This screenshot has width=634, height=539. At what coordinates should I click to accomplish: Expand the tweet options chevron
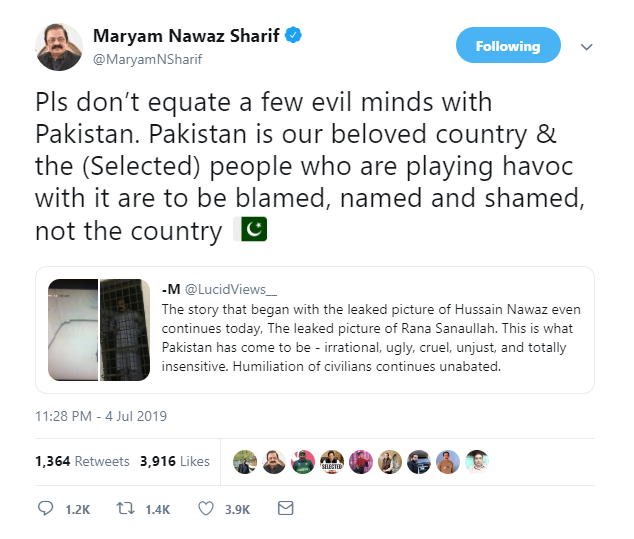587,47
